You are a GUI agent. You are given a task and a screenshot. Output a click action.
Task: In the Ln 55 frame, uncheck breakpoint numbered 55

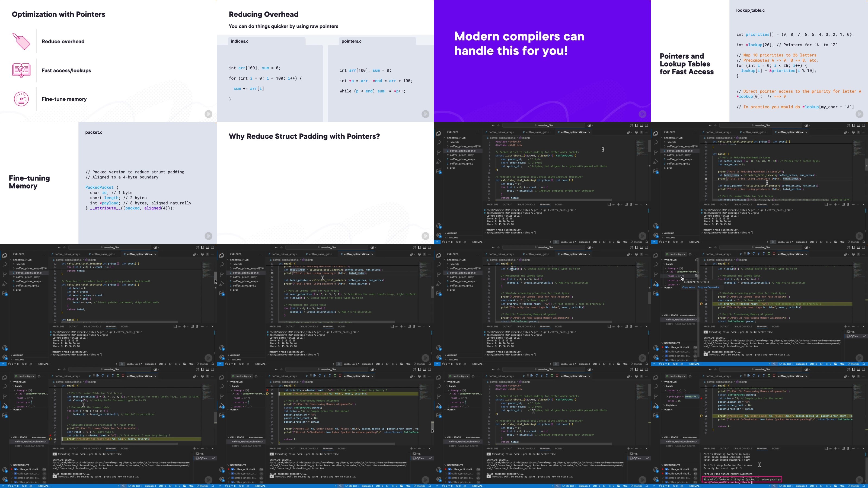click(666, 347)
